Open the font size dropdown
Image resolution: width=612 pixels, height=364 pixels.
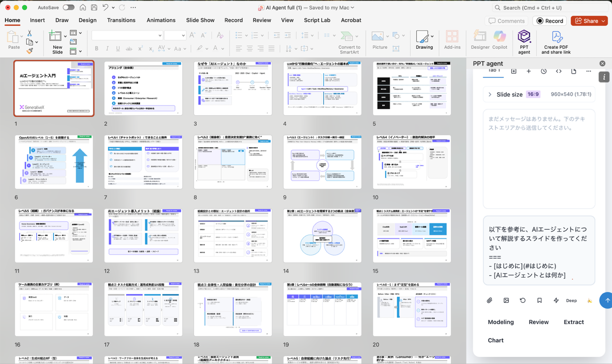pyautogui.click(x=183, y=35)
